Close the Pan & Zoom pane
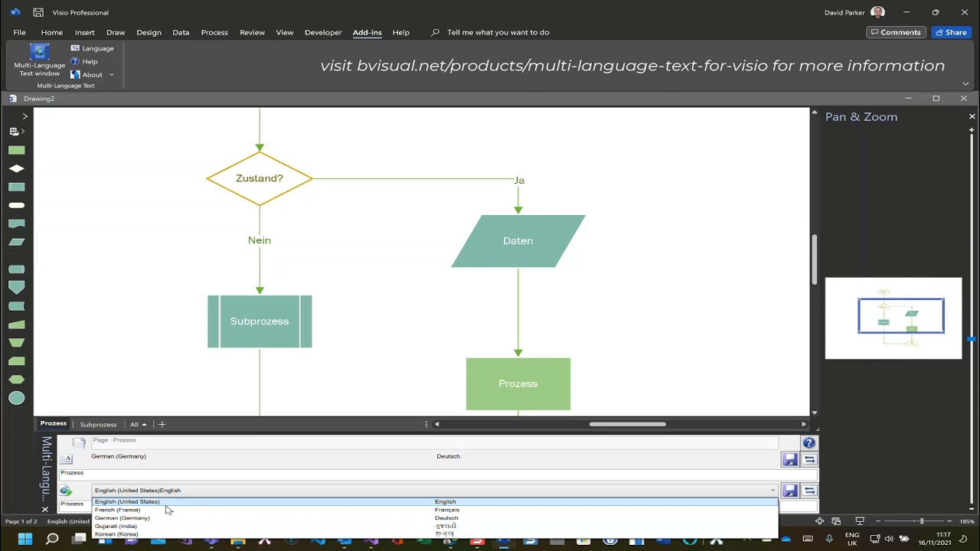 (x=972, y=116)
